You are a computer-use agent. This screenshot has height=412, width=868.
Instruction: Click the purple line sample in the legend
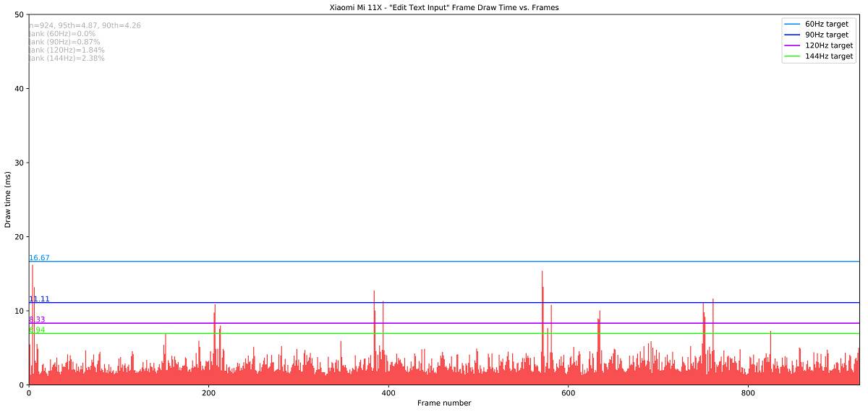(793, 46)
